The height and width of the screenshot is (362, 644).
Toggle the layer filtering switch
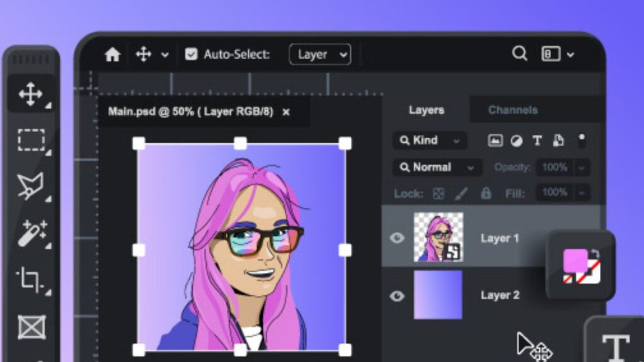tap(582, 140)
